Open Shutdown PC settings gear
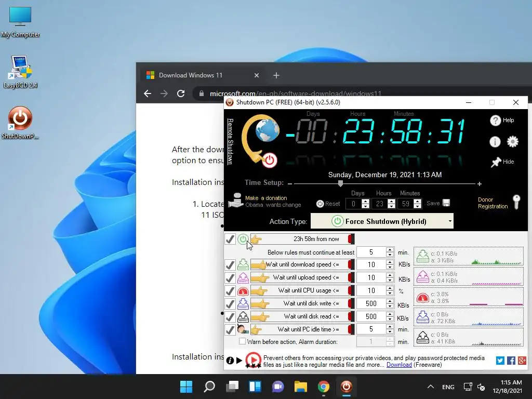The height and width of the screenshot is (399, 532). pos(513,141)
